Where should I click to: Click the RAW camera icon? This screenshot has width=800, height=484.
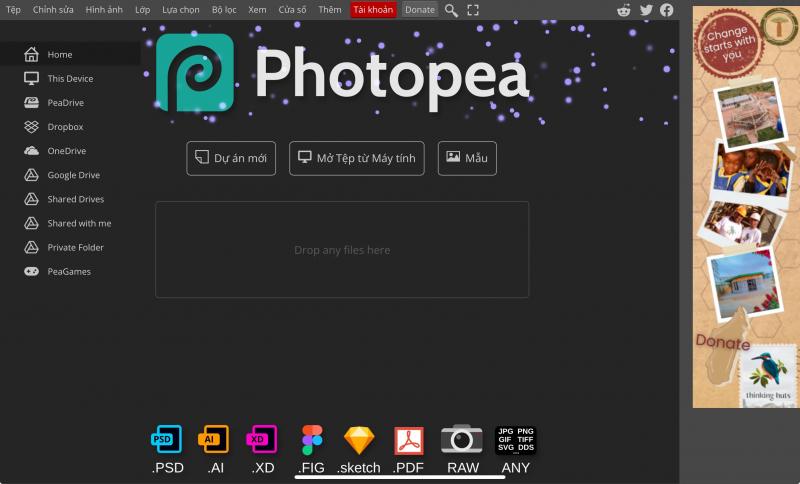click(462, 439)
